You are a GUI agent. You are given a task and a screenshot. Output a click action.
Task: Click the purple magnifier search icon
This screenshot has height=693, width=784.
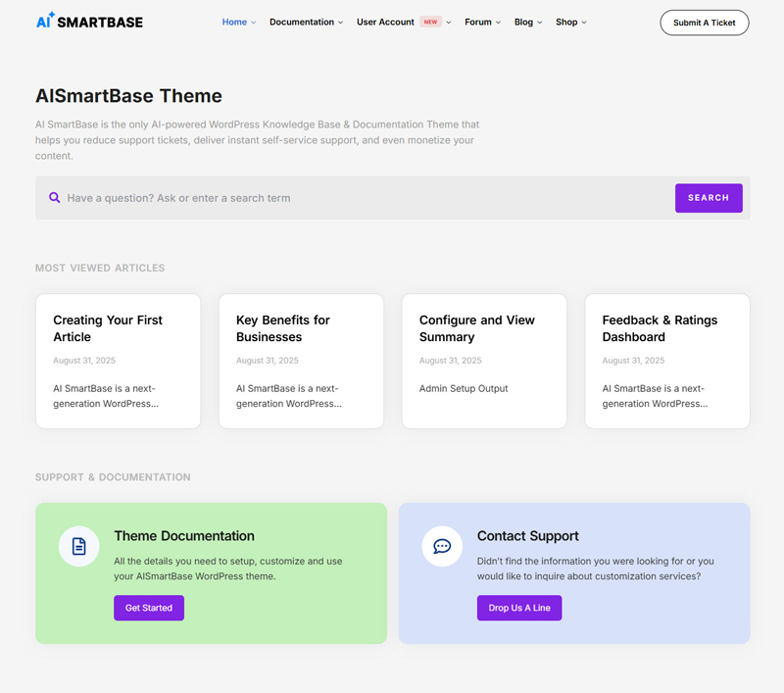coord(55,198)
